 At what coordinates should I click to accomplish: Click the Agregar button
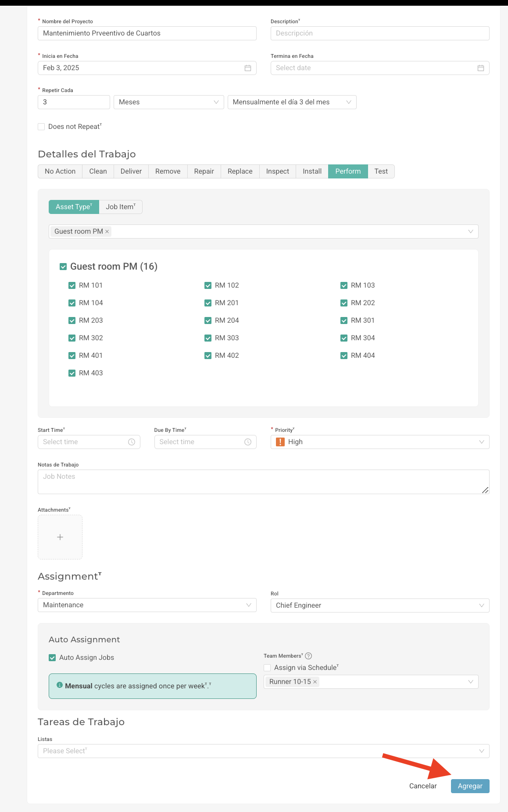[470, 786]
